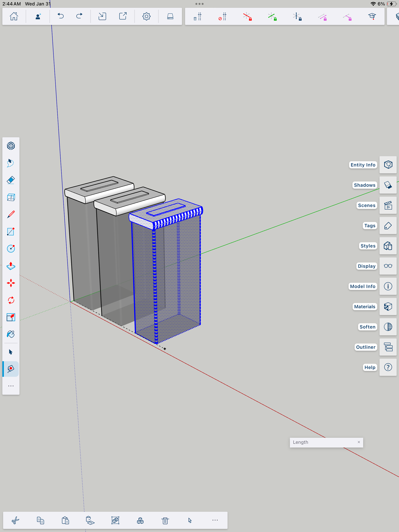This screenshot has width=399, height=532.
Task: Select the Pencil line tool
Action: tap(11, 214)
